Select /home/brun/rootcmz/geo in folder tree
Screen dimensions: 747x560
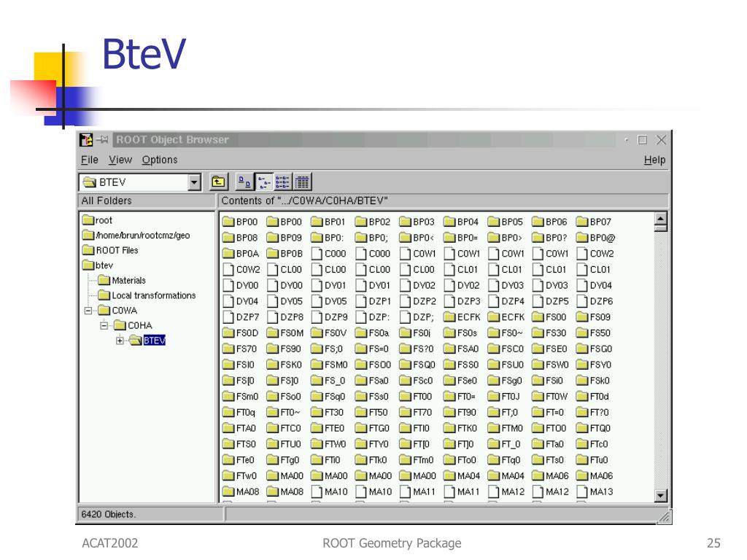coord(136,236)
